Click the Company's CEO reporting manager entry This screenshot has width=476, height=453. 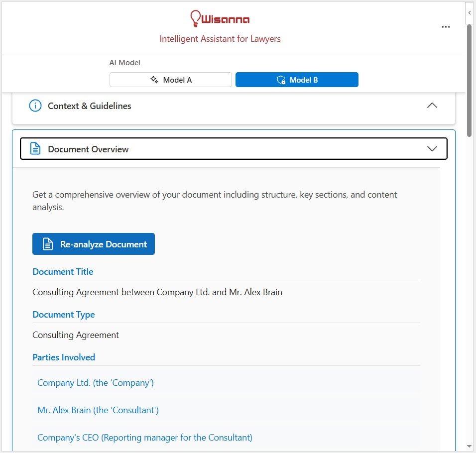coord(144,437)
